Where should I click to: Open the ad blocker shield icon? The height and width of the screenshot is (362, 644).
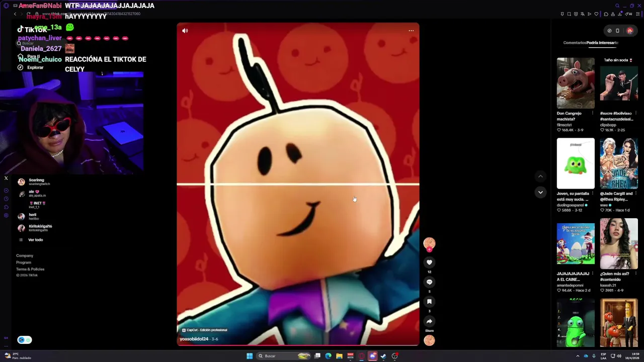[x=576, y=14]
